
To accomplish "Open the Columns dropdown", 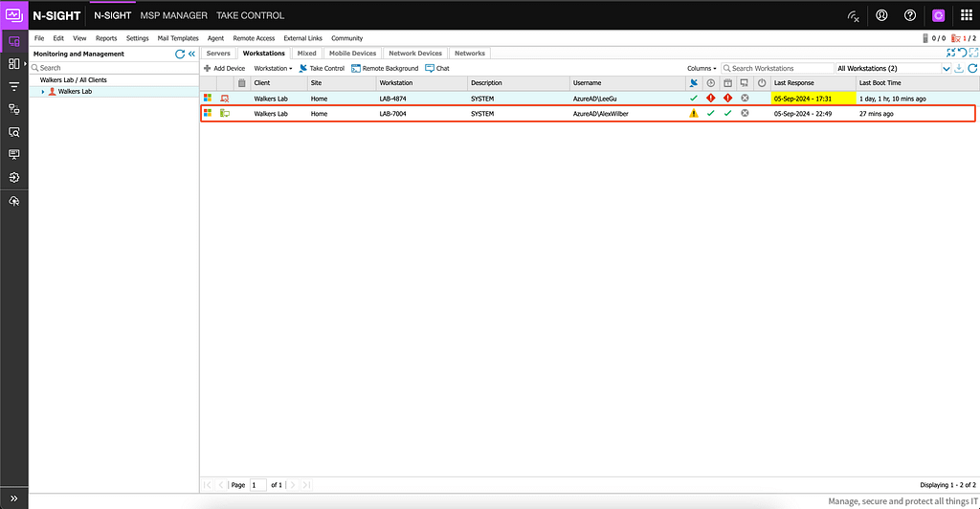I will click(x=702, y=69).
